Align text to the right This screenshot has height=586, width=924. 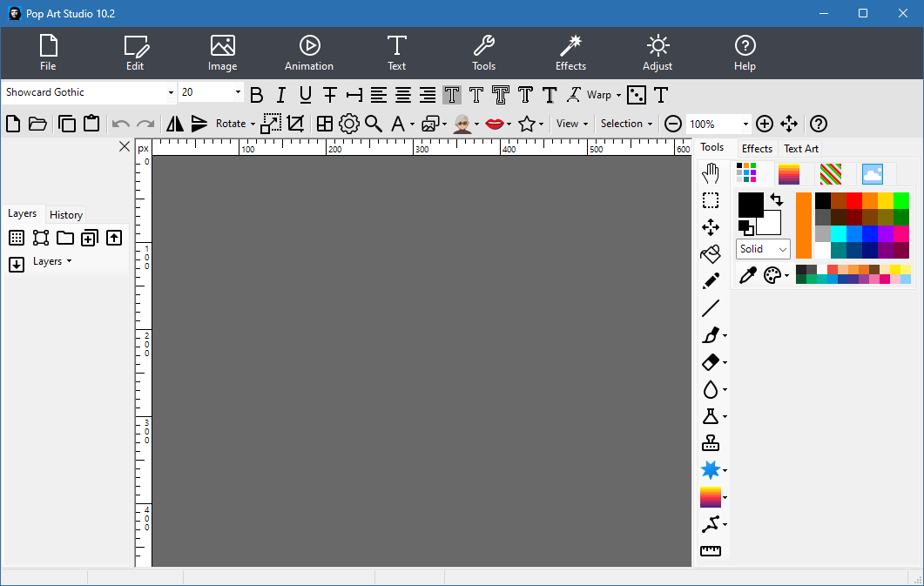click(428, 95)
